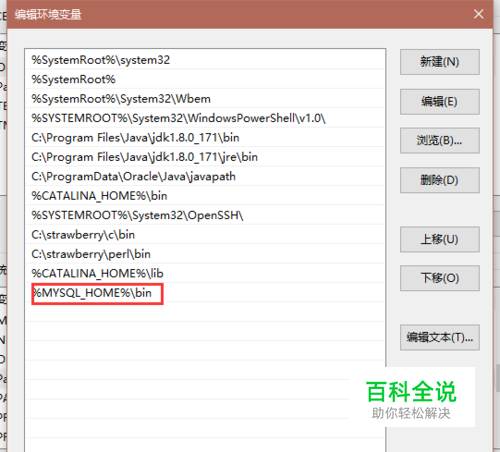Select the %SystemRoot%\system32 entry

click(205, 60)
